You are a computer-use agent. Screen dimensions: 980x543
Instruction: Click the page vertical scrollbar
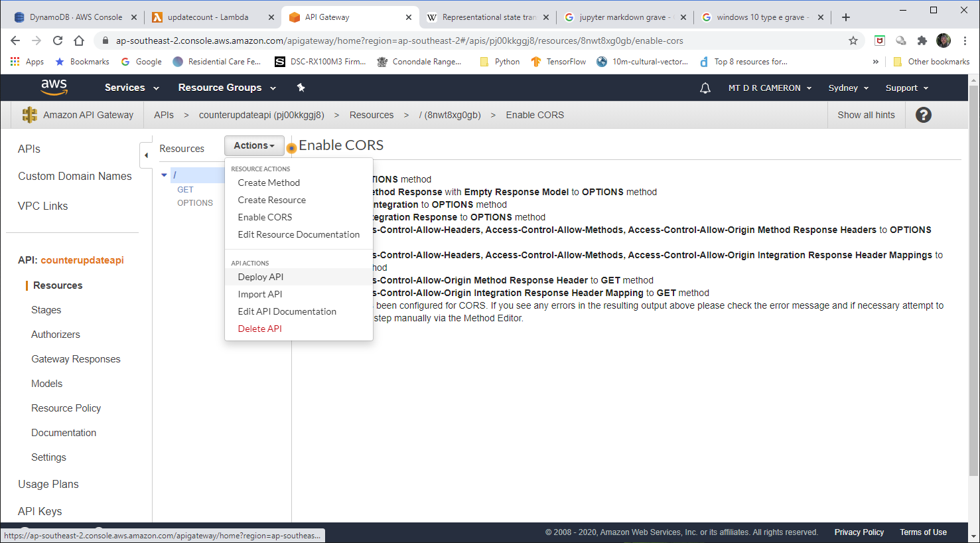point(974,279)
